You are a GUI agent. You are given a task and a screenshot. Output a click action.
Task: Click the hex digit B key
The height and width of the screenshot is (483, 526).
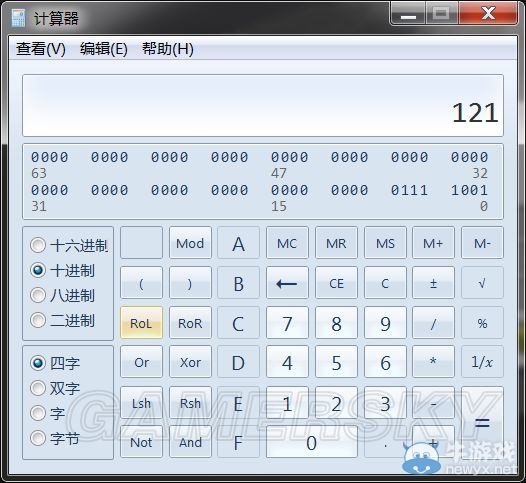pos(239,283)
